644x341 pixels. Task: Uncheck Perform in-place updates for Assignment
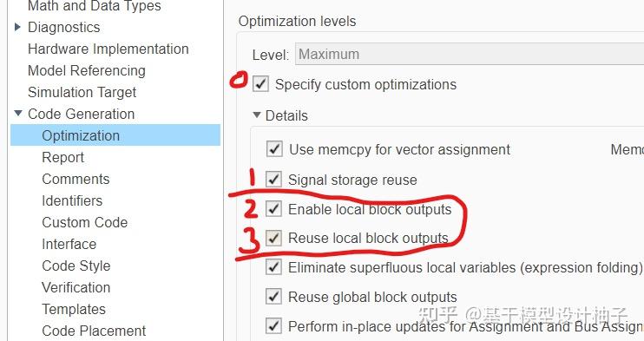[x=273, y=325]
